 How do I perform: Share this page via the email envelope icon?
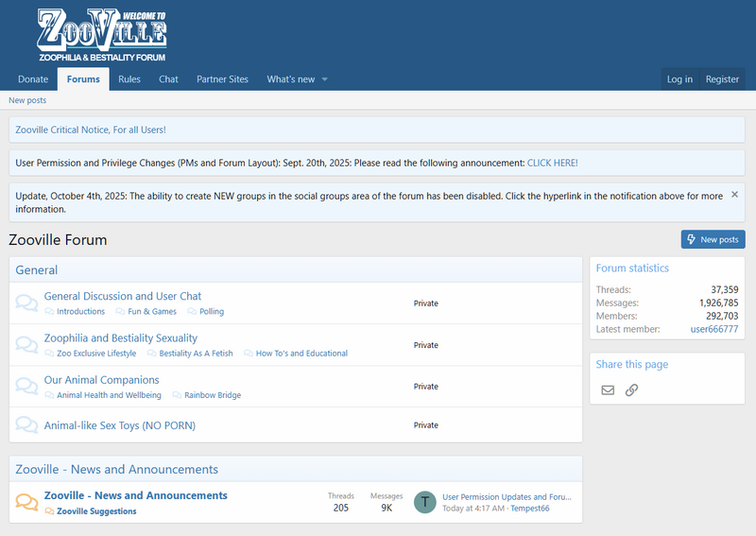click(x=608, y=389)
